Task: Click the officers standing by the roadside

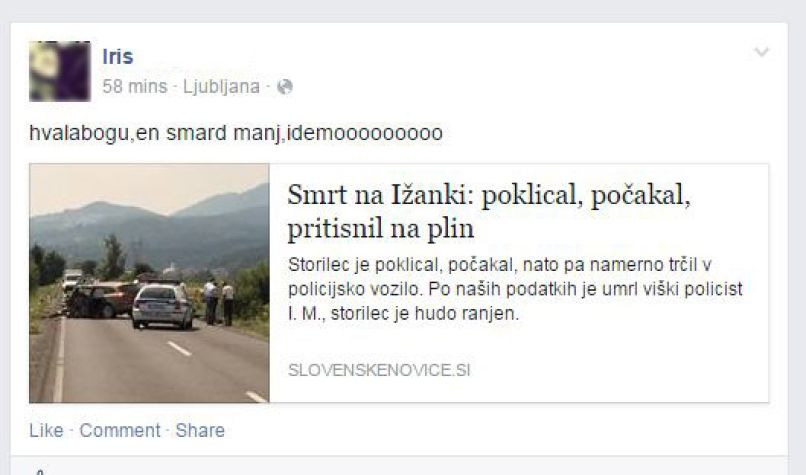Action: (218, 302)
